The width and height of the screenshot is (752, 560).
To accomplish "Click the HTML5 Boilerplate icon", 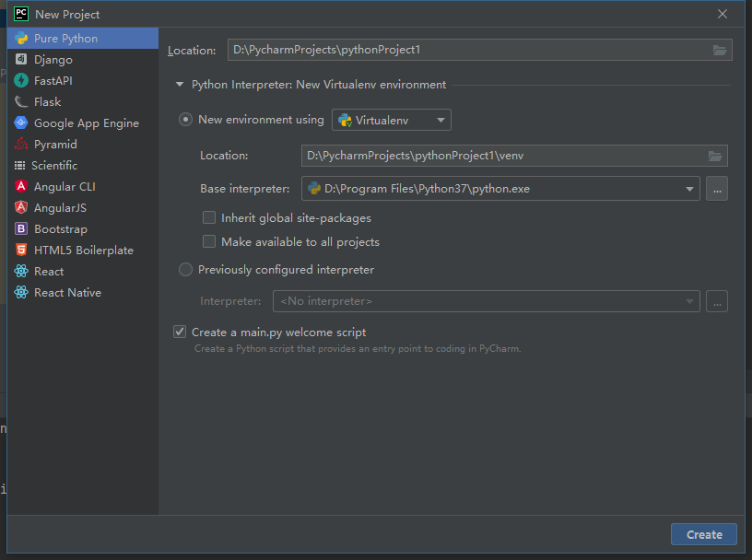I will [x=21, y=250].
